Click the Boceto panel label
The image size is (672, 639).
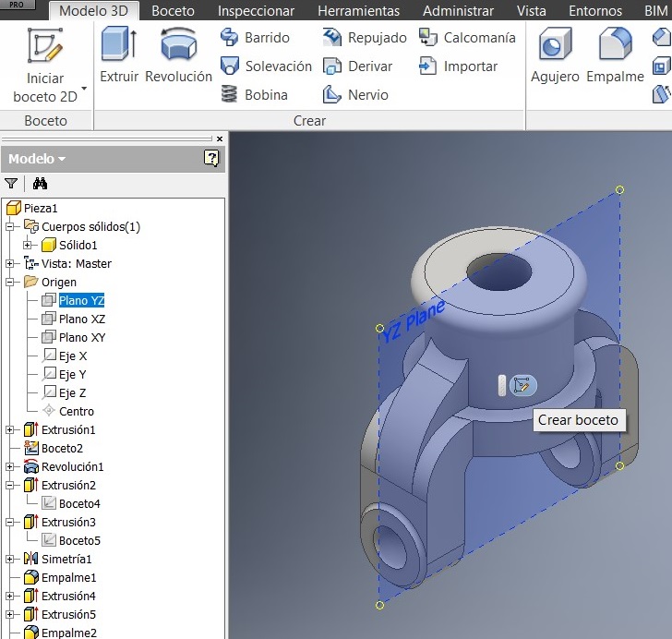click(x=45, y=121)
